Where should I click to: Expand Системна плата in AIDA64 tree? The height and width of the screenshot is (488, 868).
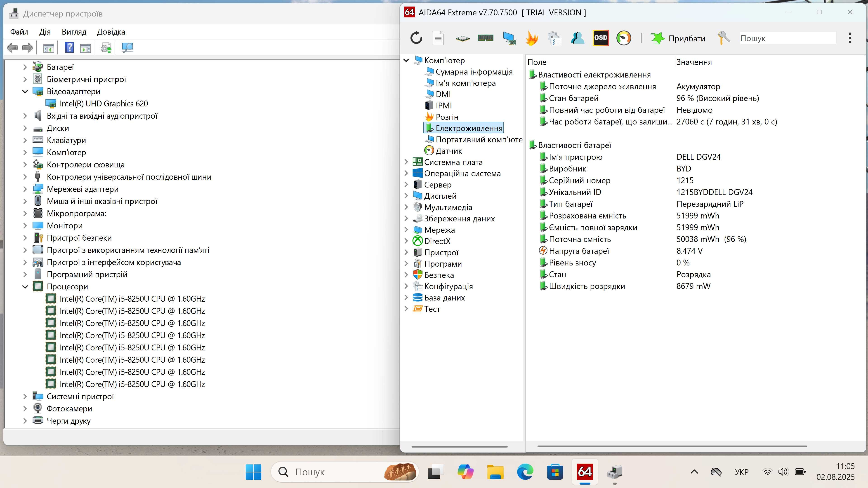pyautogui.click(x=406, y=162)
